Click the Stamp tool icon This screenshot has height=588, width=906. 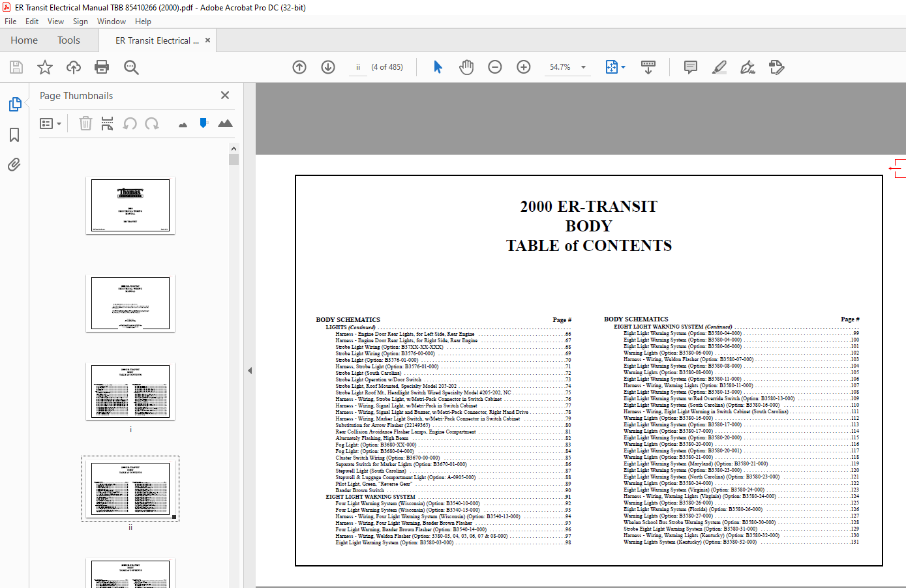(776, 67)
